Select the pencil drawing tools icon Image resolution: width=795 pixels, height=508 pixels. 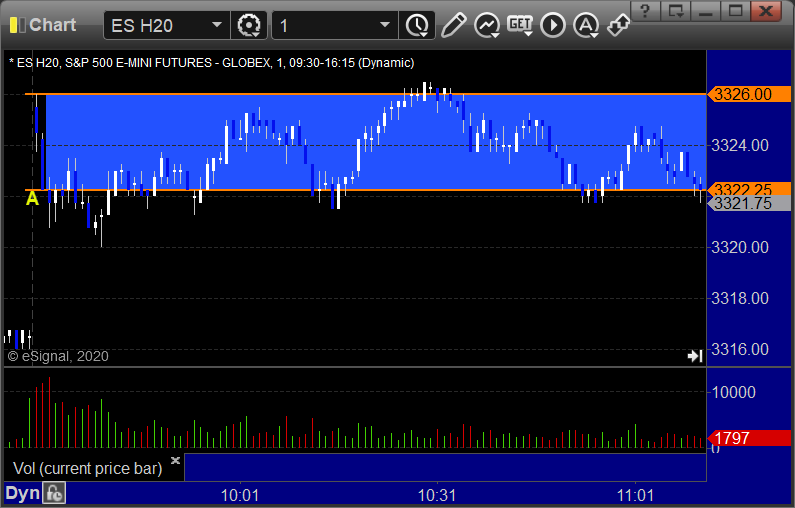(453, 25)
